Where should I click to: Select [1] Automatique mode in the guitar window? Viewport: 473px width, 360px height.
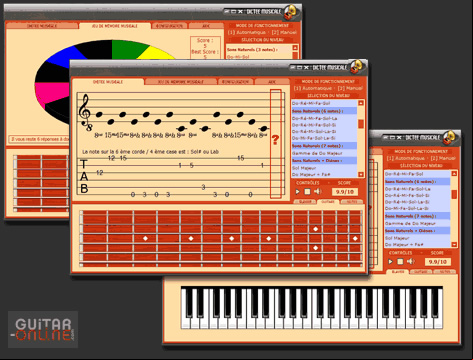tap(313, 88)
